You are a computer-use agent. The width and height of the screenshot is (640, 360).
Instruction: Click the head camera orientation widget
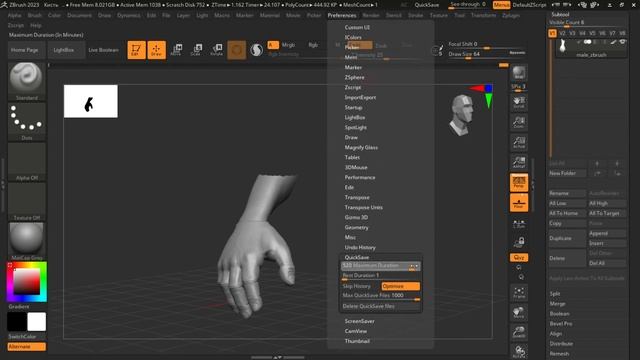(462, 115)
